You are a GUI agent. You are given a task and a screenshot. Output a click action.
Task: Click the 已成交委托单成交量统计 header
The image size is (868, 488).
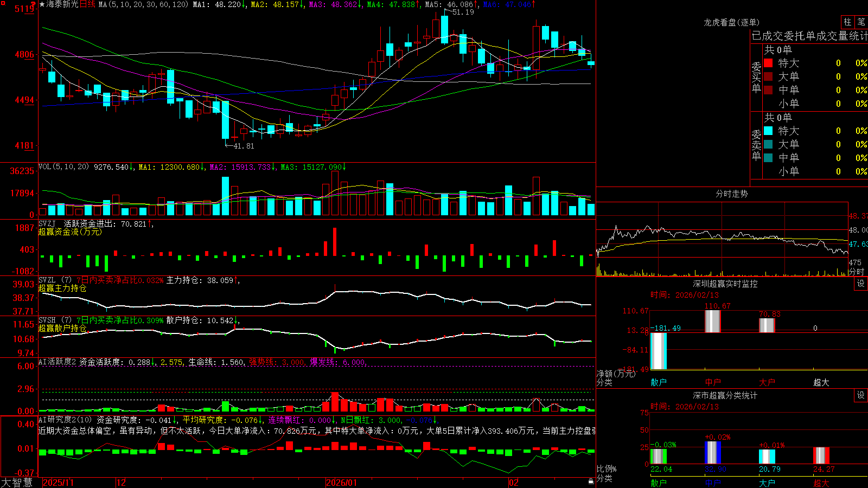(809, 36)
